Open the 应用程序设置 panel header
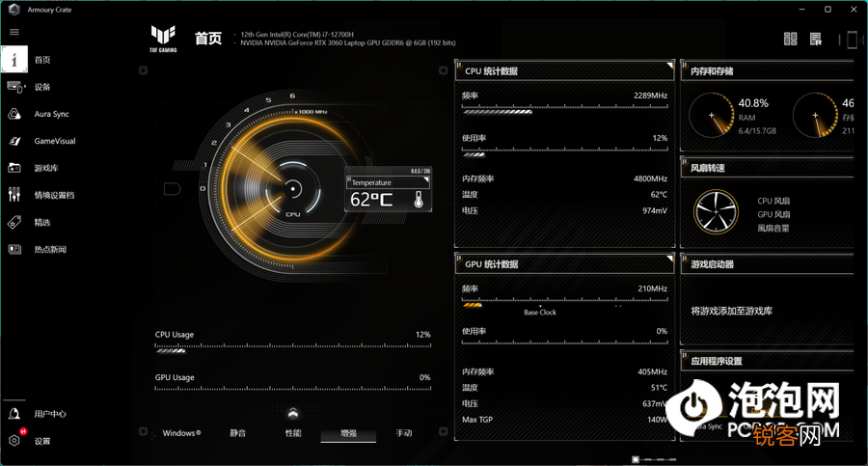 [x=768, y=361]
